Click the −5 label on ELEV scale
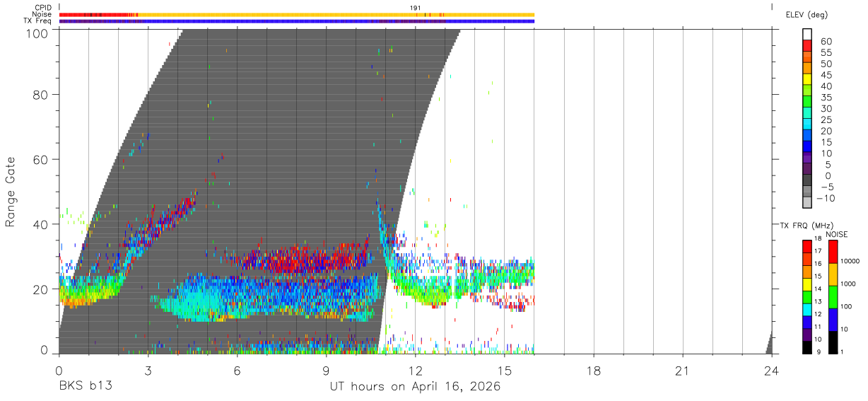The height and width of the screenshot is (401, 868). 826,187
